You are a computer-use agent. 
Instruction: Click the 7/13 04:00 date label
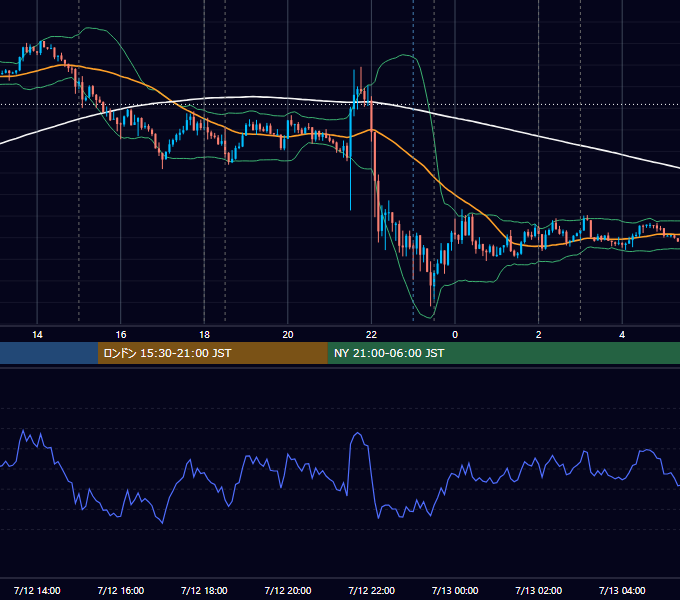pyautogui.click(x=622, y=590)
